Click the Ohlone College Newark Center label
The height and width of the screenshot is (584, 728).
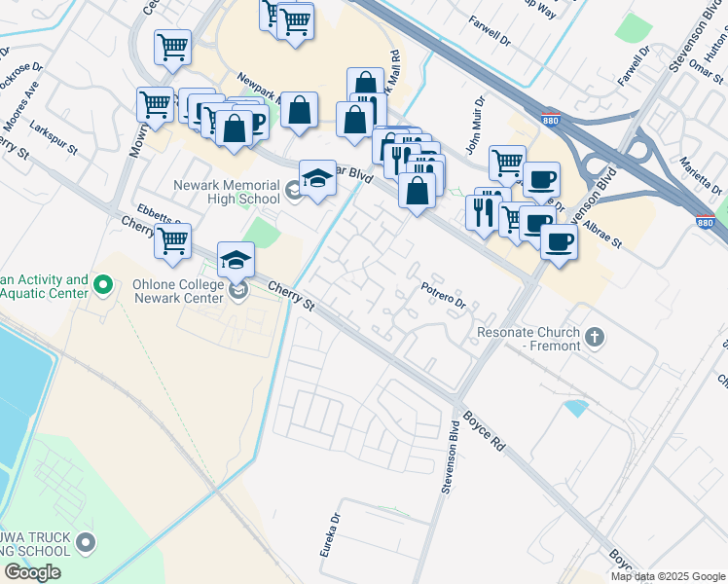click(x=179, y=291)
